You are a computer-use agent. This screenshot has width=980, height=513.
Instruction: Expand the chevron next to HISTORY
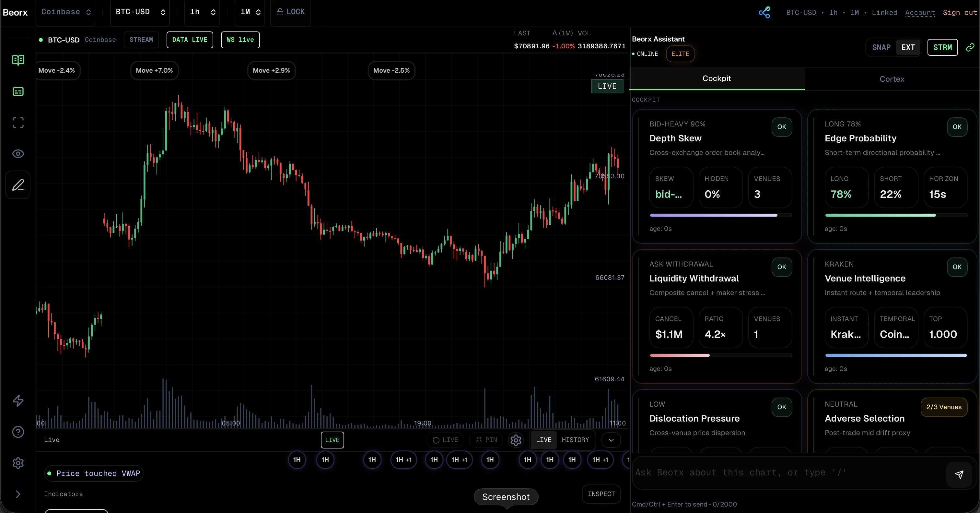point(611,440)
